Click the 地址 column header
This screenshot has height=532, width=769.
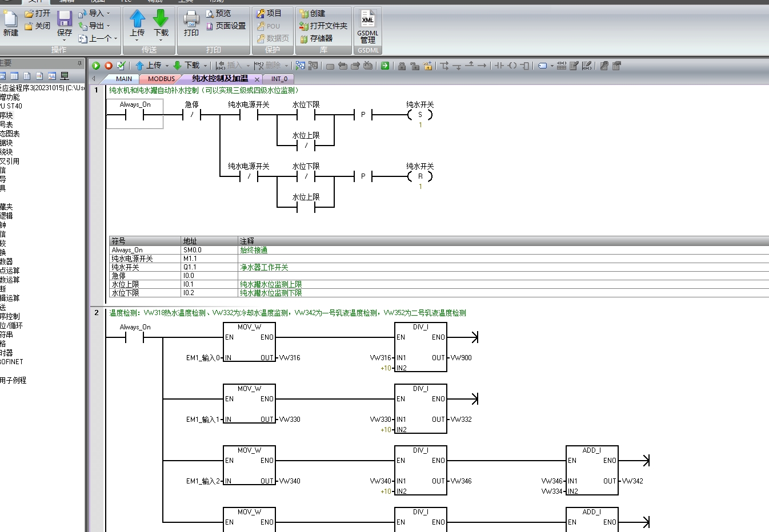click(x=209, y=241)
